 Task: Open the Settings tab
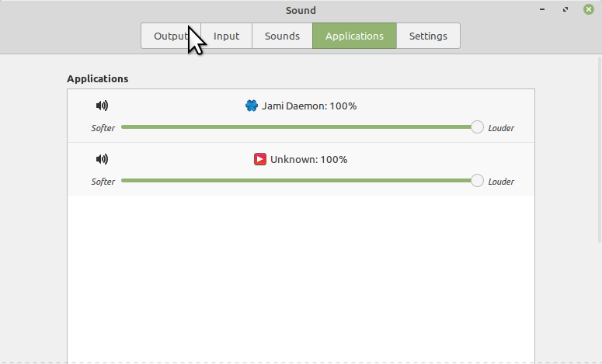(428, 36)
